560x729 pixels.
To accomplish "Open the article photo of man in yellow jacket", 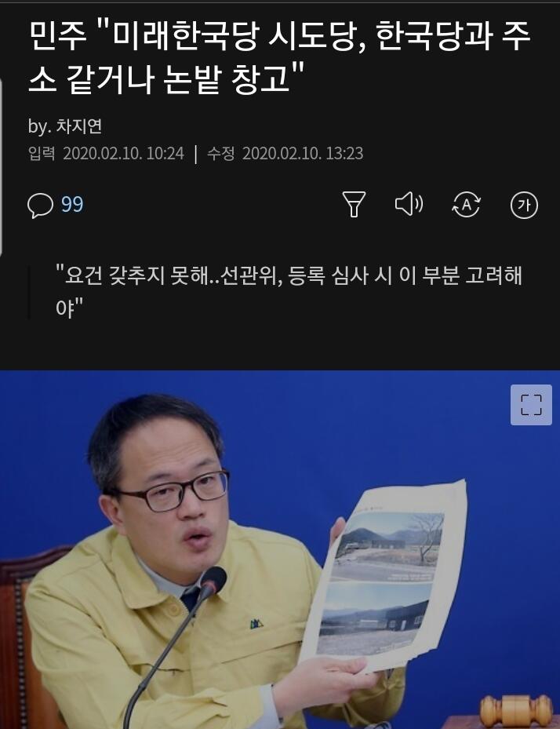I will pos(280,549).
